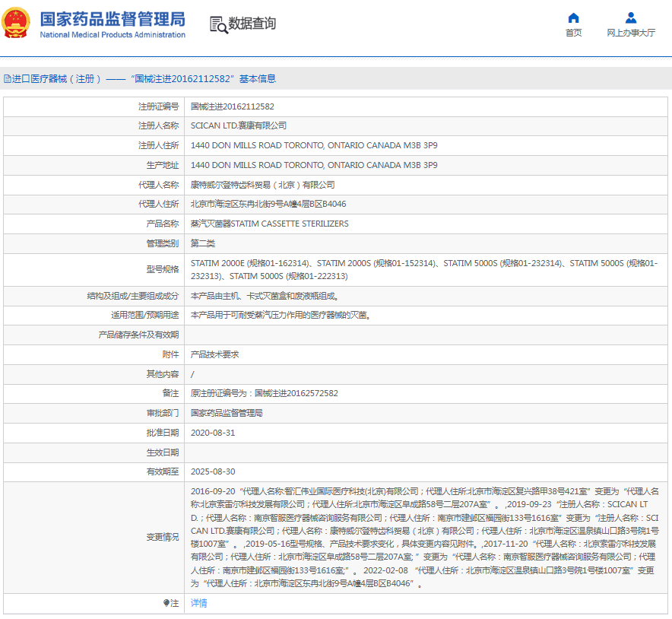Open 网上办事大厅 user icon
Screen dimensions: 672x619
[631, 18]
